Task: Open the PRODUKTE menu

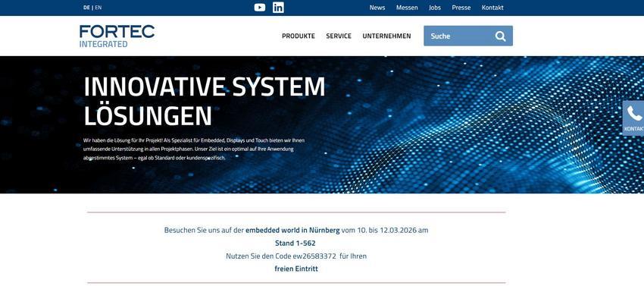Action: click(299, 36)
